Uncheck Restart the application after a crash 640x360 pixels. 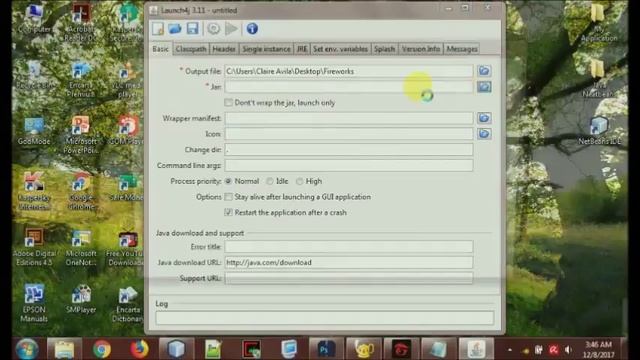[229, 212]
